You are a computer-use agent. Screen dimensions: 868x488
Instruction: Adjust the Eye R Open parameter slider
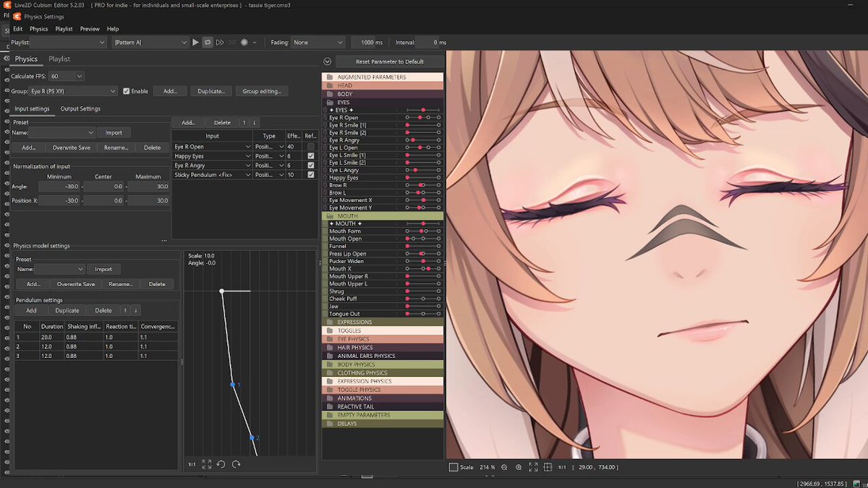pos(422,117)
